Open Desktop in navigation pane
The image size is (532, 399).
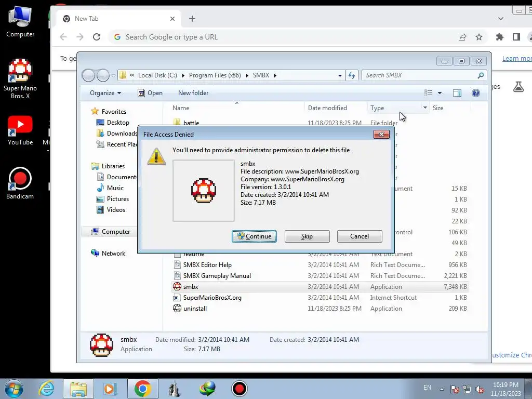[x=118, y=123]
